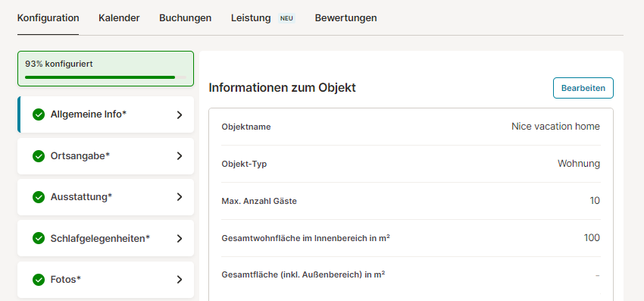Image resolution: width=644 pixels, height=301 pixels.
Task: Click the NEU badge next to Leistung
Action: point(286,18)
